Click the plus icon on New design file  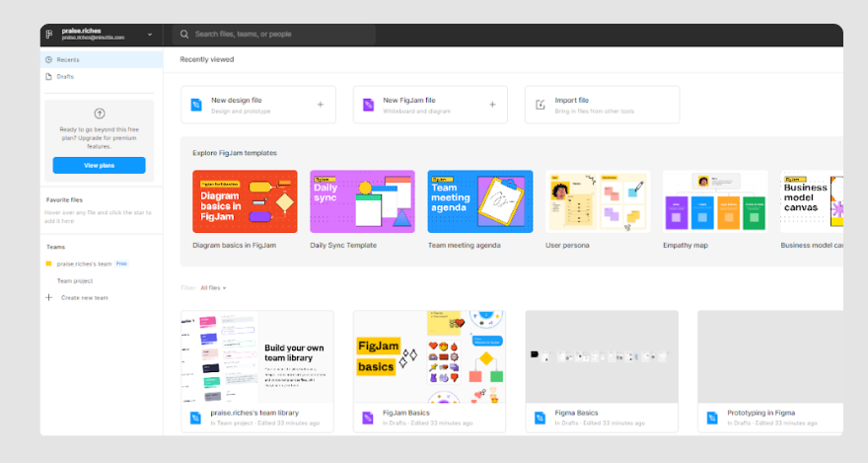(321, 105)
